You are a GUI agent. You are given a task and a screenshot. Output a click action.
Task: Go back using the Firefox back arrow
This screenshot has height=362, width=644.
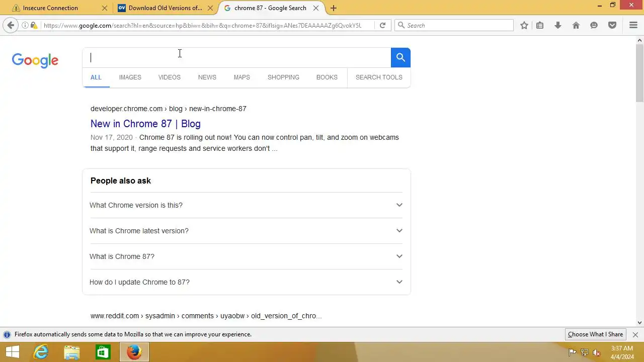(x=11, y=25)
